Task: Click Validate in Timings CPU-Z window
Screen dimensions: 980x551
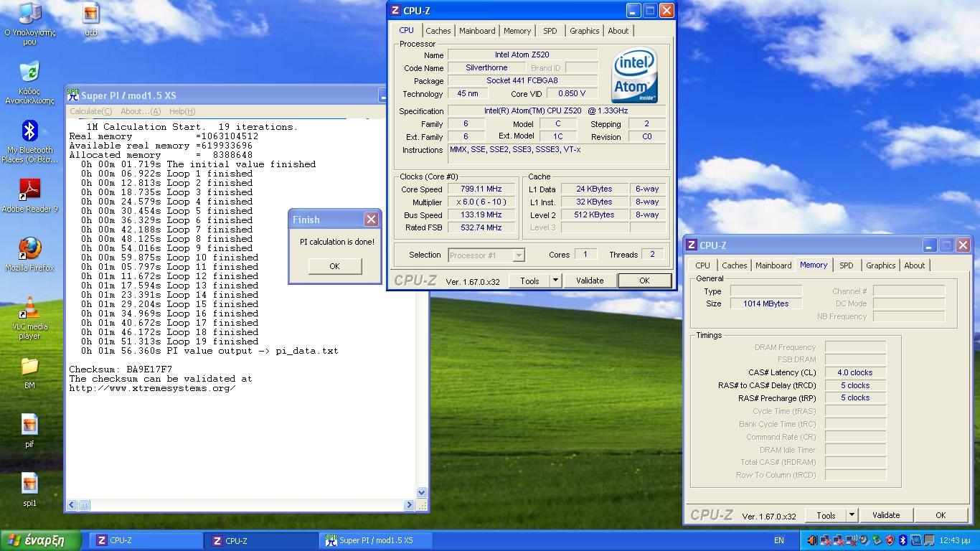Action: coord(886,515)
